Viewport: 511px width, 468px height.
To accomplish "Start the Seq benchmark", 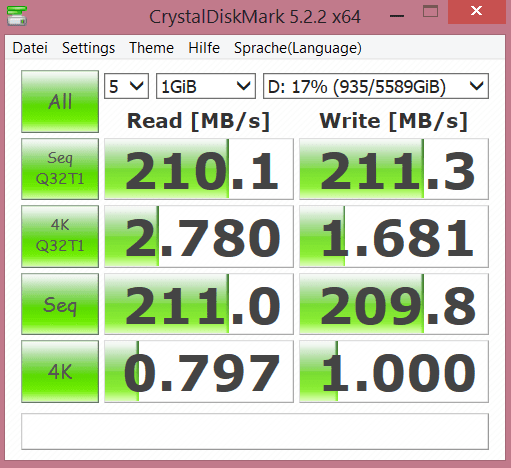I will click(60, 304).
